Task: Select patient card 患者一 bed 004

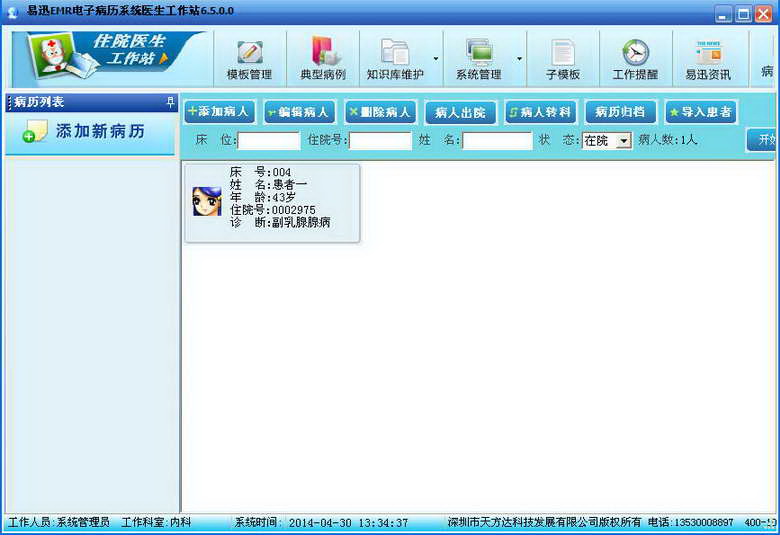Action: pos(271,203)
